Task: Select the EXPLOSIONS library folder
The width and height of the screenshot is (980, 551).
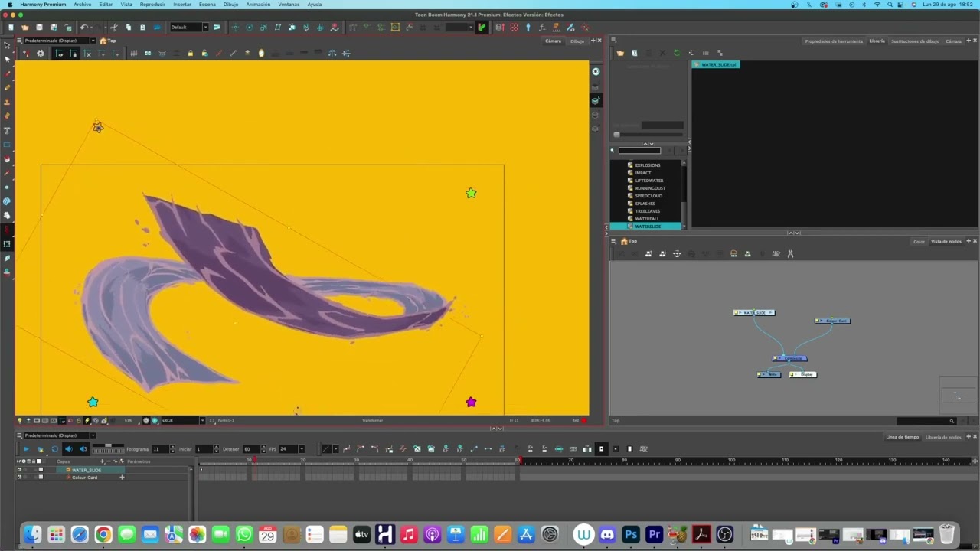Action: tap(648, 165)
